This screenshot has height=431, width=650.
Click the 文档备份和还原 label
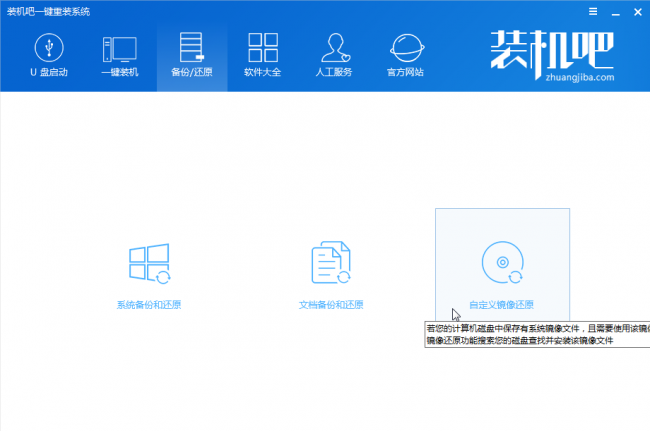pyautogui.click(x=331, y=305)
